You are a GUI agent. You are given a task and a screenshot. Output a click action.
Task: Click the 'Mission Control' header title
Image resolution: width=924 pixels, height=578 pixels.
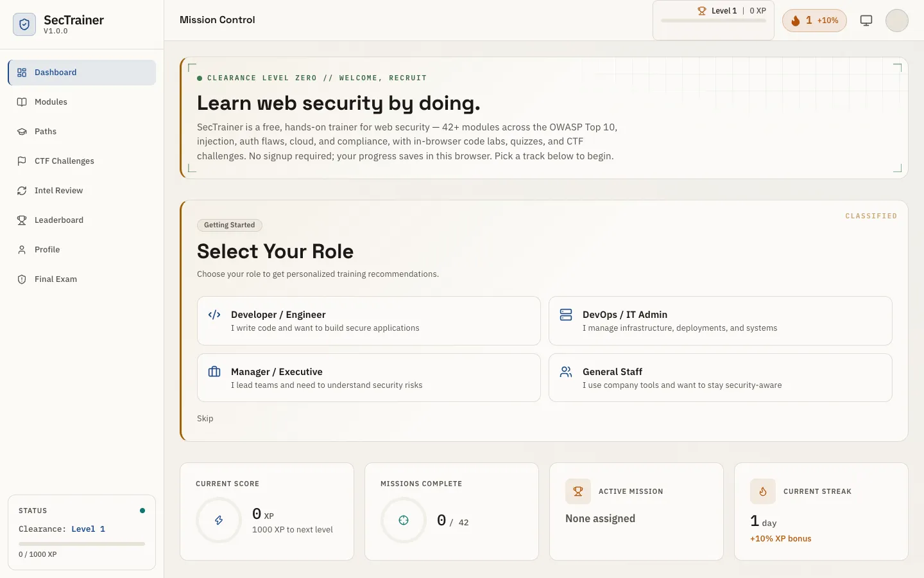tap(218, 20)
